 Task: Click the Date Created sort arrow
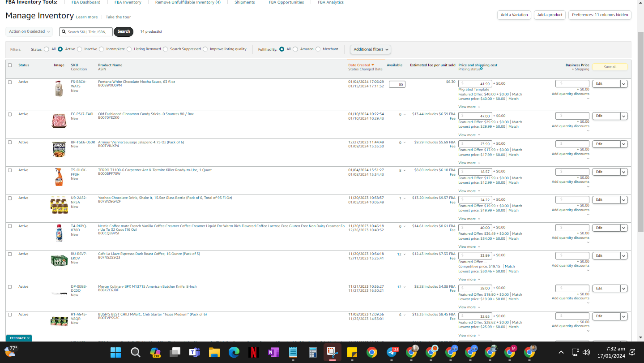[373, 65]
